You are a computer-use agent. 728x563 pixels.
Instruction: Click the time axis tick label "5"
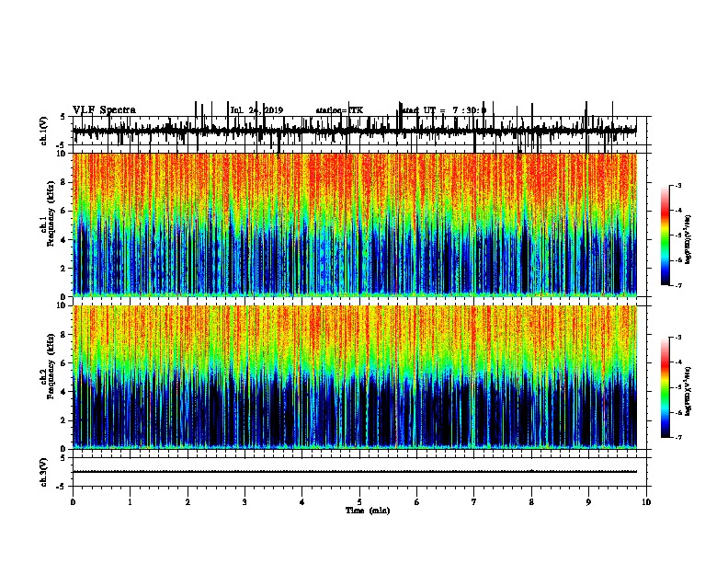pyautogui.click(x=359, y=502)
